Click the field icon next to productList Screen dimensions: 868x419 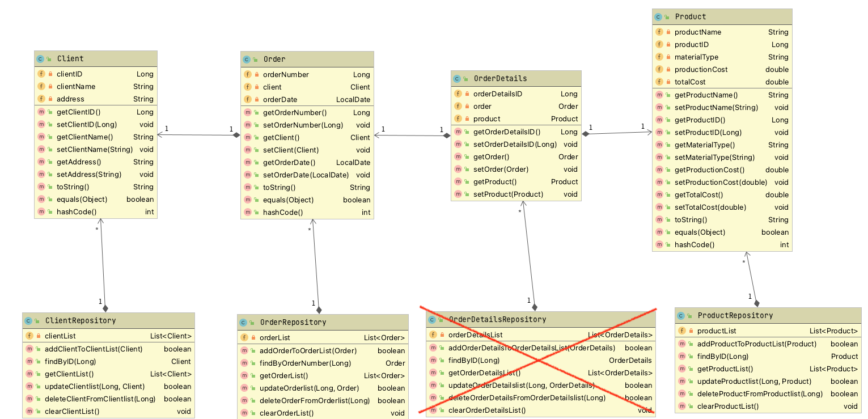click(682, 331)
